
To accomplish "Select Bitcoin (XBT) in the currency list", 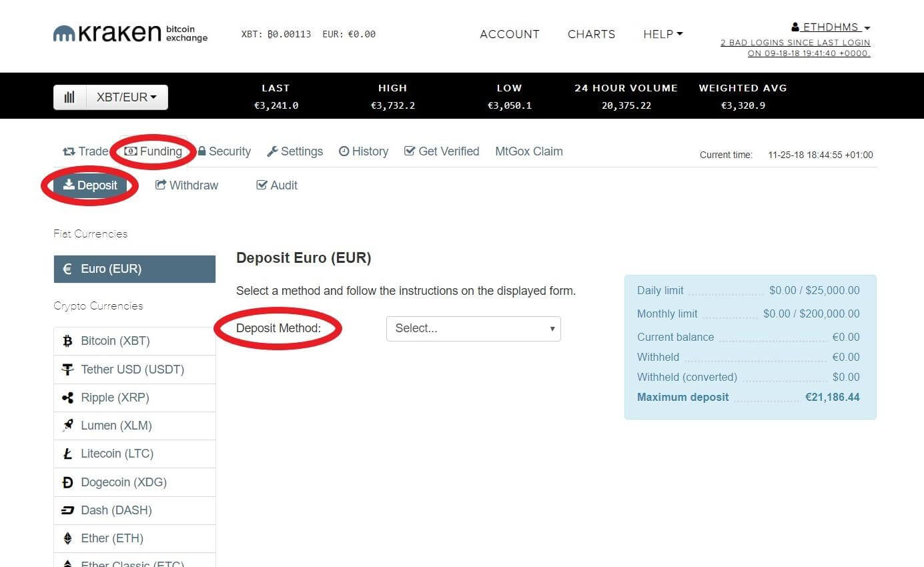I will (135, 341).
